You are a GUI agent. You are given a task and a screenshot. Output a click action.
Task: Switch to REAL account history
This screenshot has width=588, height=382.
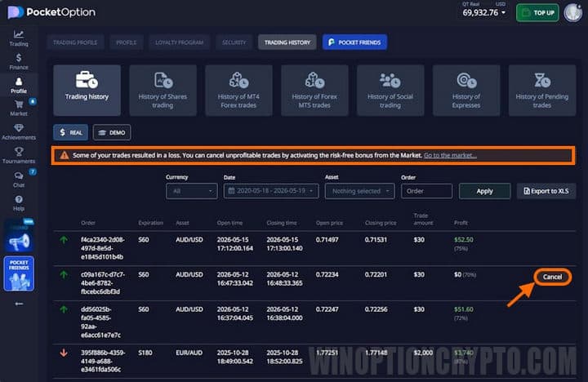[x=70, y=132]
